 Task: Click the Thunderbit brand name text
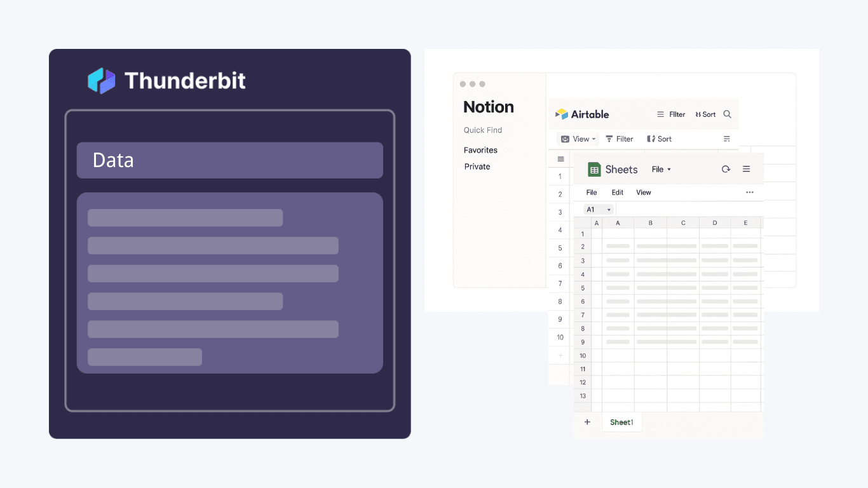pyautogui.click(x=185, y=81)
